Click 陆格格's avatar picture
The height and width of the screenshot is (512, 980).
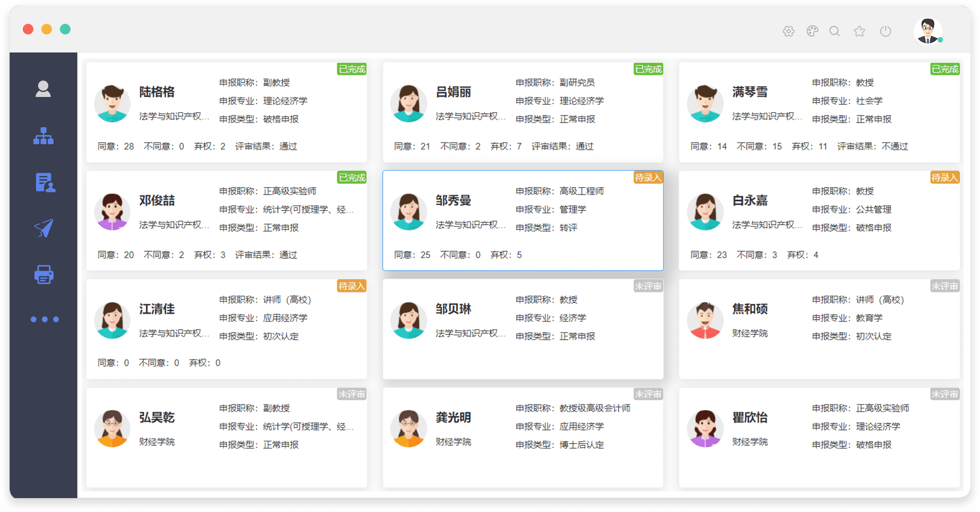click(x=112, y=103)
